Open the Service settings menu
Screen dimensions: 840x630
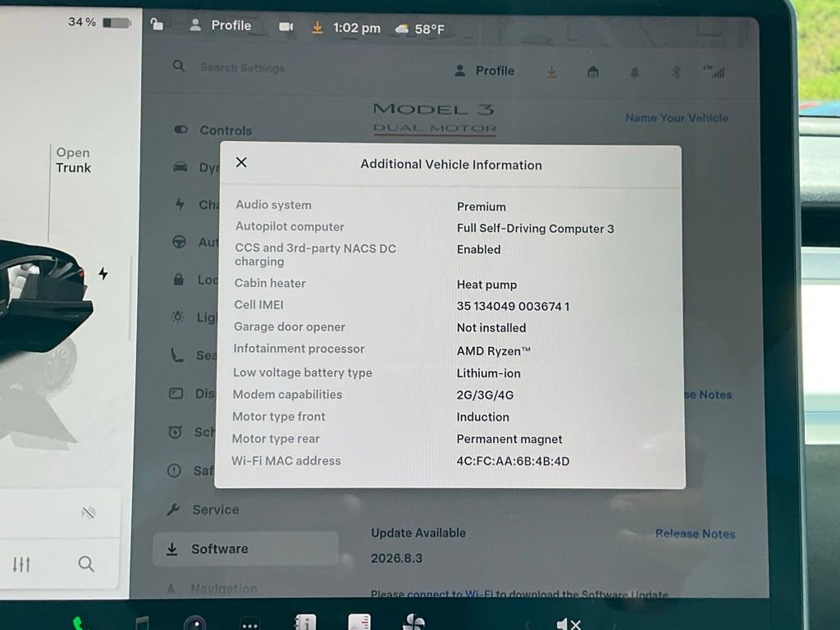215,509
